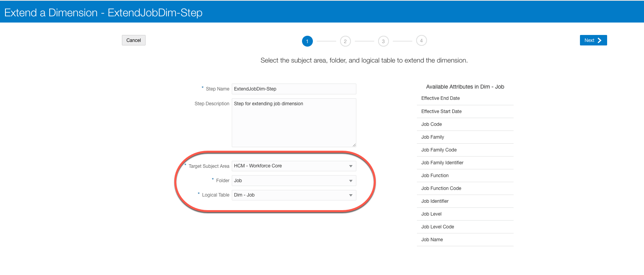Select the Job Level attribute
This screenshot has width=644, height=275.
[432, 214]
